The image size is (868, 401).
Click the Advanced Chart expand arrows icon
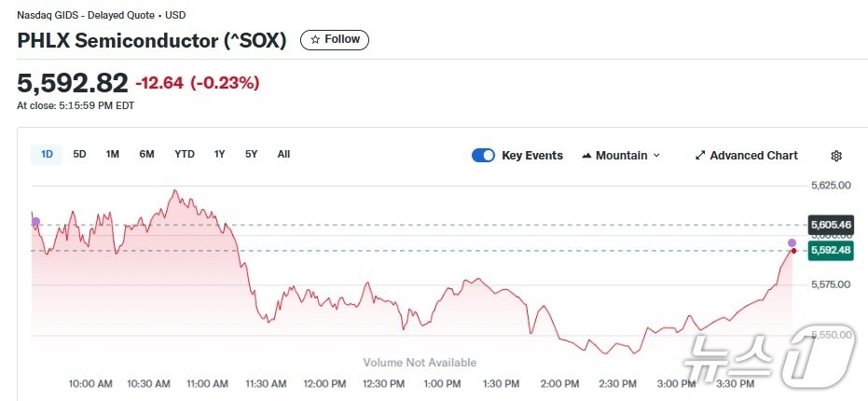[700, 156]
